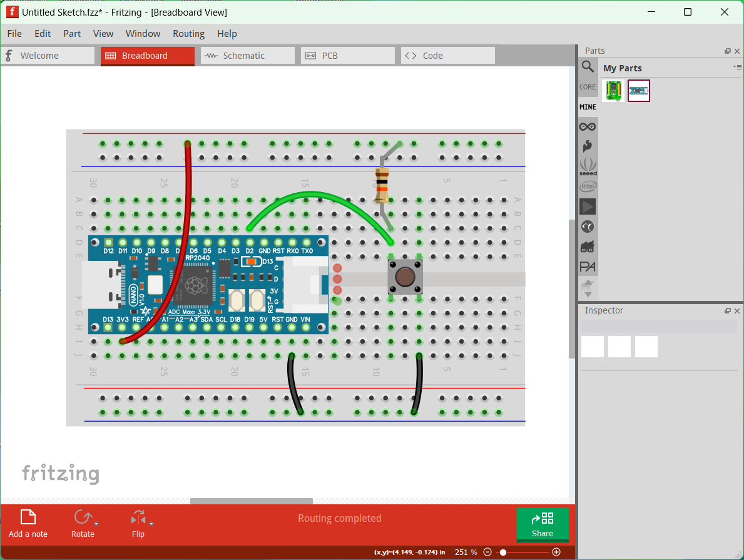Open the glasses-face logo parts bin

(x=588, y=247)
